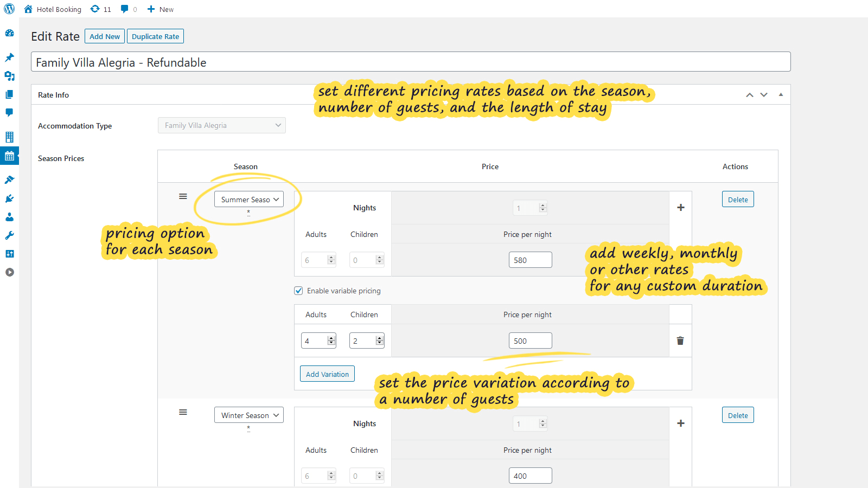Open the WordPress logo menu
The image size is (868, 488).
(9, 9)
